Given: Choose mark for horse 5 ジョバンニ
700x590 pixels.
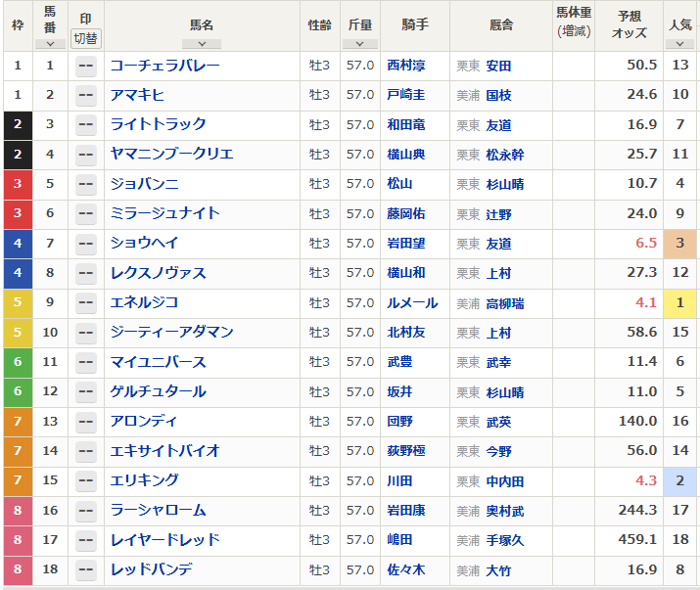Looking at the screenshot, I should click(x=86, y=185).
